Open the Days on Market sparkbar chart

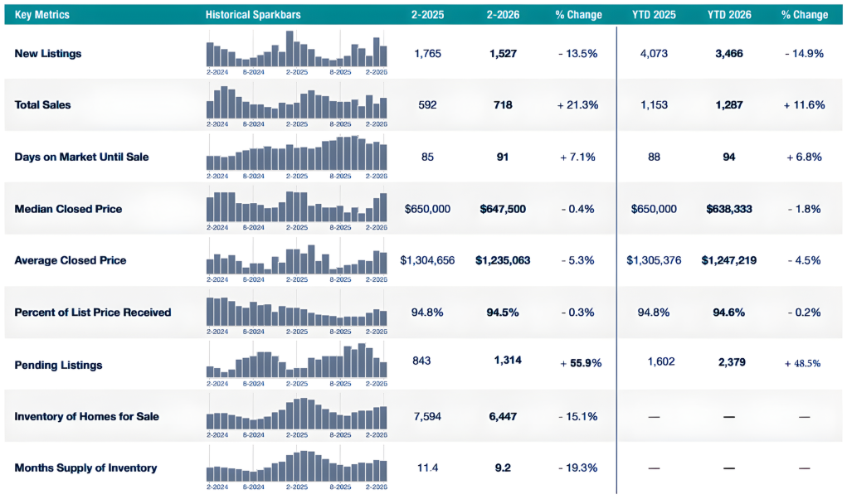296,156
